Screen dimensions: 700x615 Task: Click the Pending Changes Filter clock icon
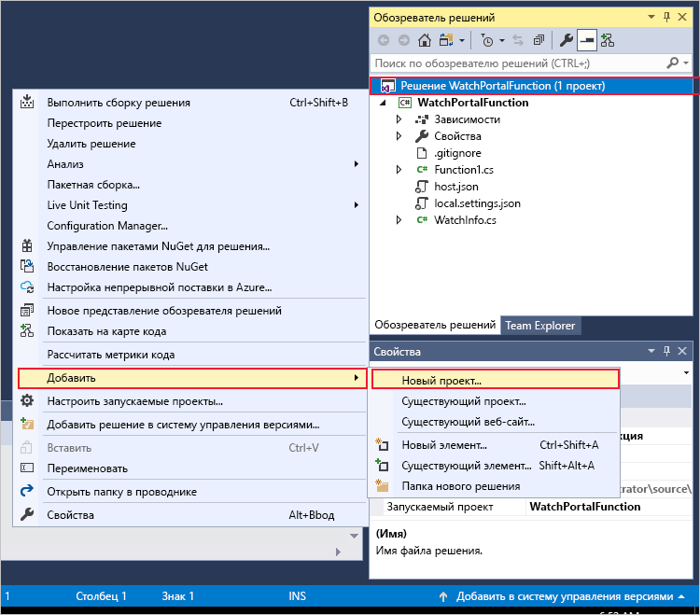486,41
